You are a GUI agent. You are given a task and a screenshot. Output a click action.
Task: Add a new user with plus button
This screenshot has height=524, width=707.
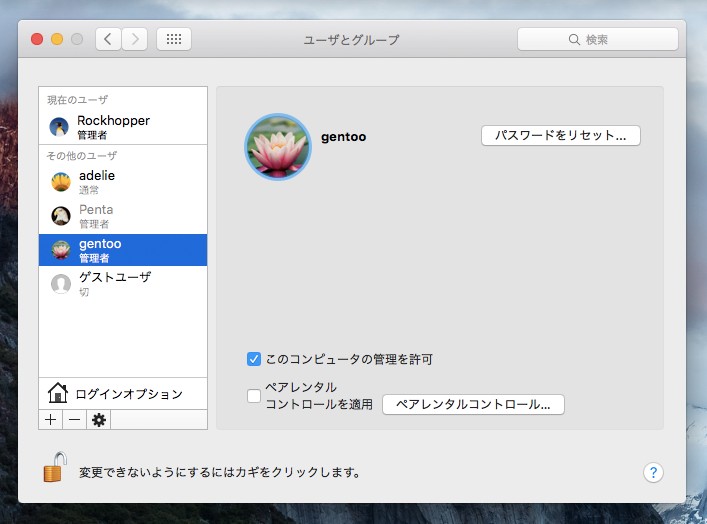[x=50, y=420]
